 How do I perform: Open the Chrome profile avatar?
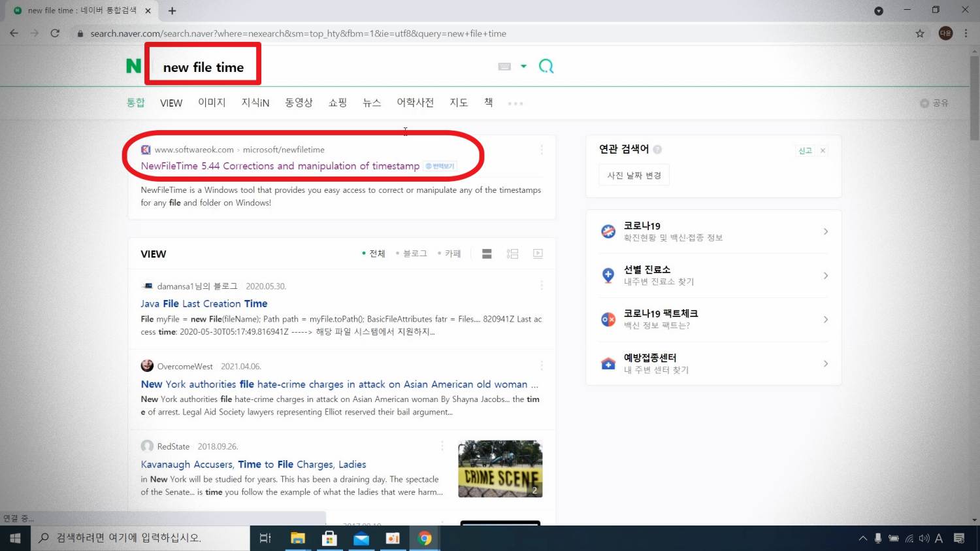[945, 33]
